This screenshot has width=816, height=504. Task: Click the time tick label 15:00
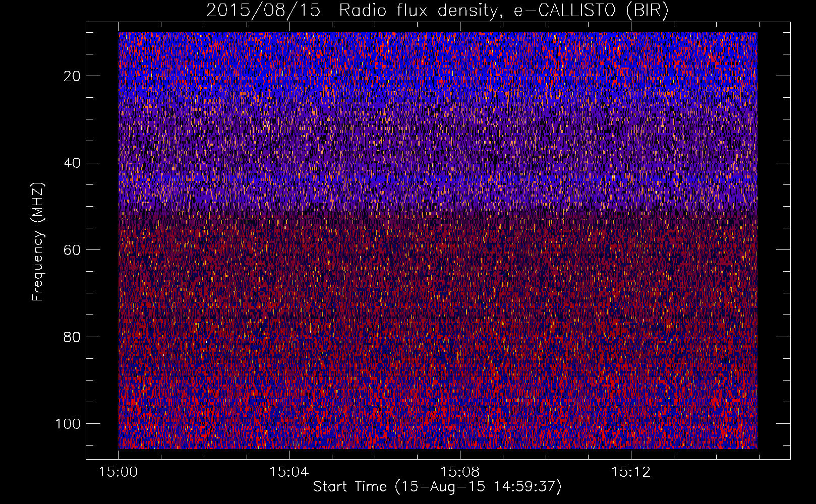[x=119, y=472]
